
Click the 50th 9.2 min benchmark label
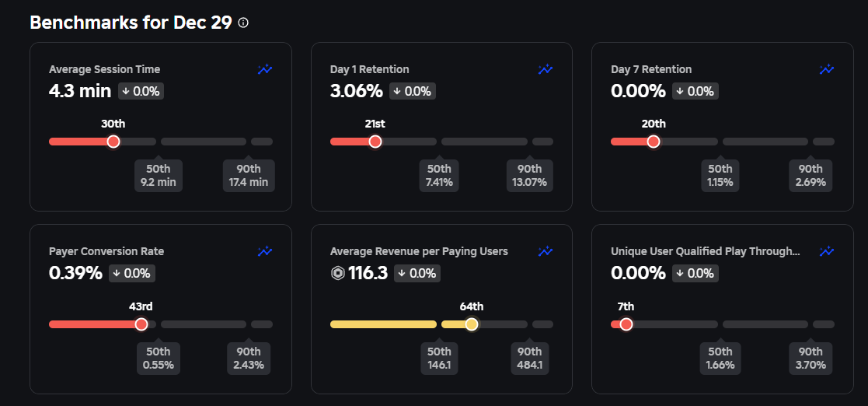click(159, 176)
